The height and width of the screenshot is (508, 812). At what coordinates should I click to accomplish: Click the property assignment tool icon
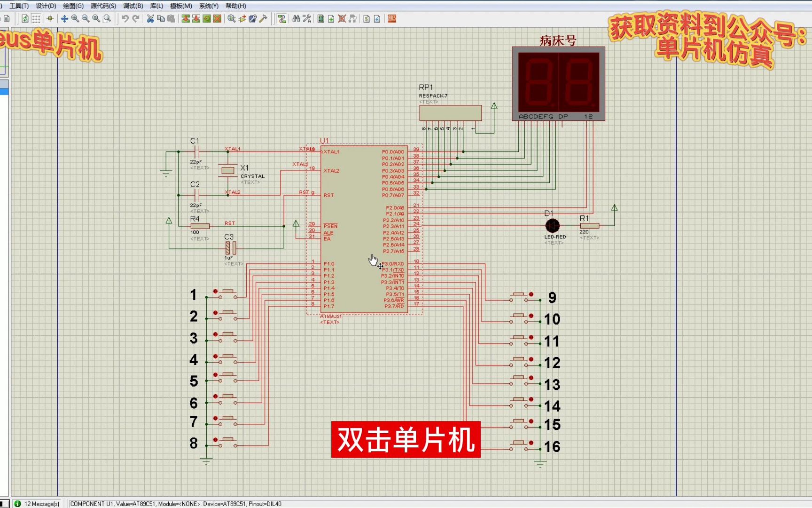coord(307,18)
